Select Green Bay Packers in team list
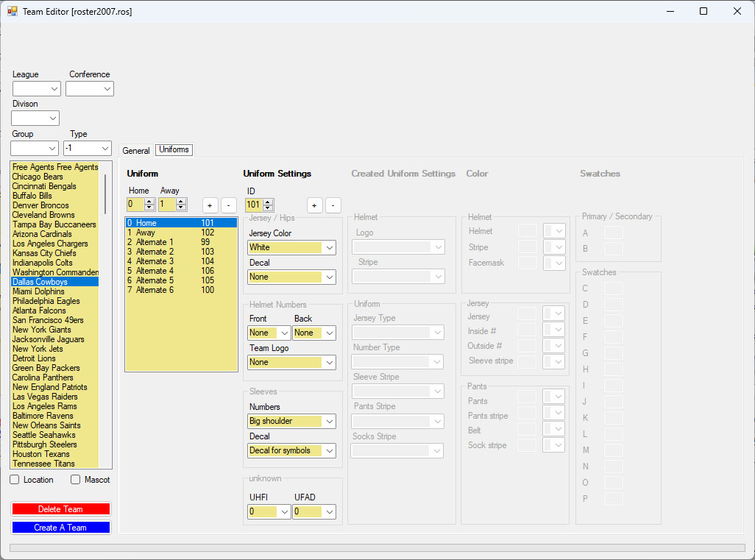This screenshot has width=755, height=560. pyautogui.click(x=55, y=368)
